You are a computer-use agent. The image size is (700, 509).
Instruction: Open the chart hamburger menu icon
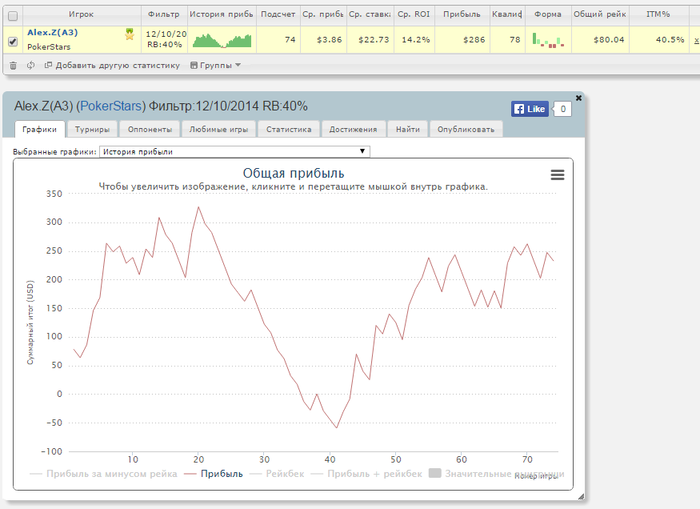point(557,175)
